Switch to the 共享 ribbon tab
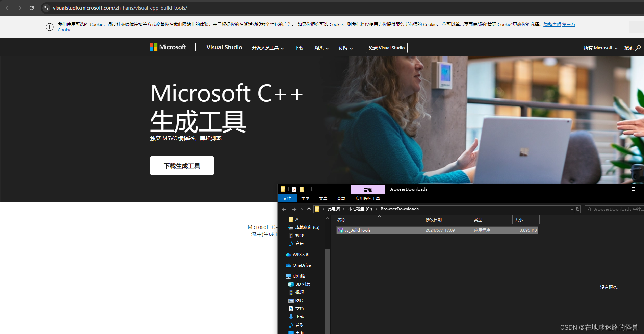The width and height of the screenshot is (644, 334). click(323, 198)
